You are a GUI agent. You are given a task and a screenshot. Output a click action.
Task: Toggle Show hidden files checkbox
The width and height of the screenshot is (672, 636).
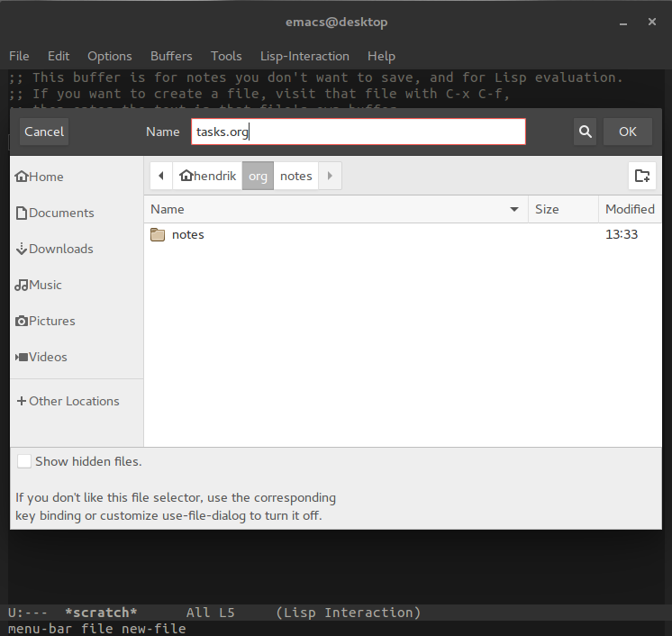point(24,461)
